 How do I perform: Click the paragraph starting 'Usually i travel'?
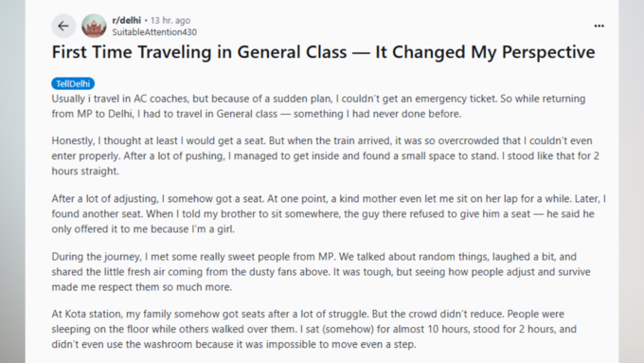tap(318, 106)
